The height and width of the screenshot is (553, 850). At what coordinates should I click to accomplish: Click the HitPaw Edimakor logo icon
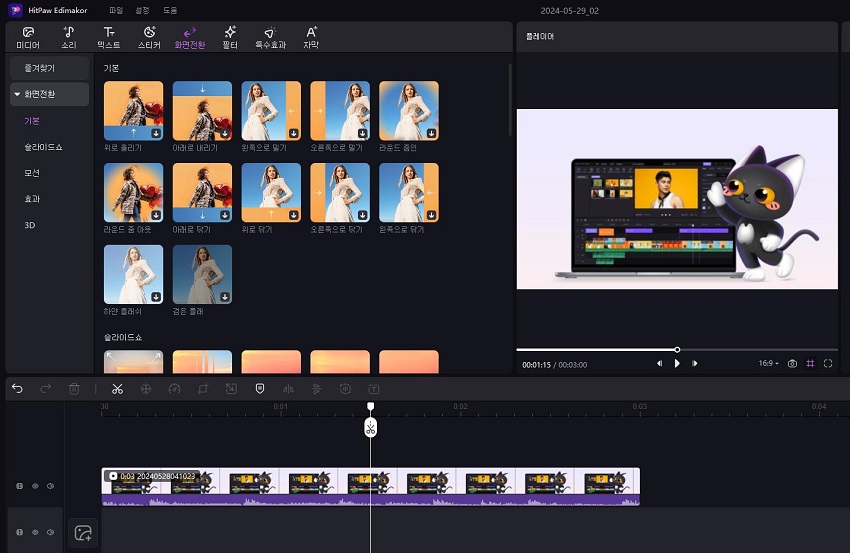pos(15,10)
